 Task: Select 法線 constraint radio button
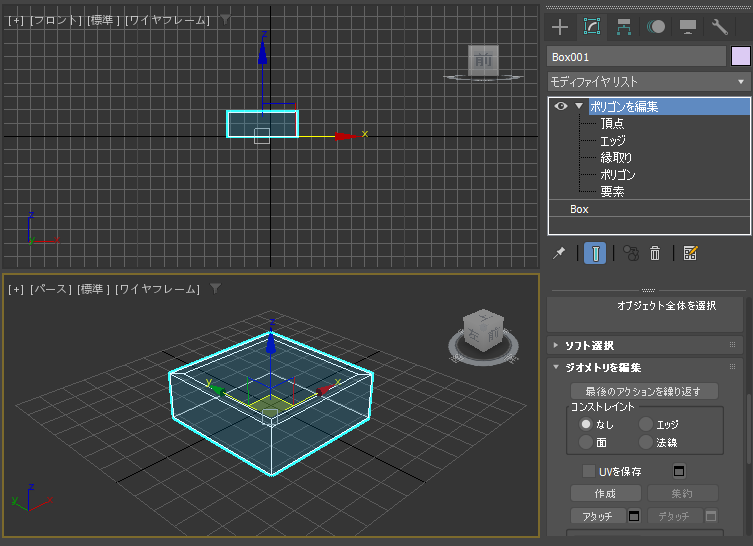coord(646,442)
